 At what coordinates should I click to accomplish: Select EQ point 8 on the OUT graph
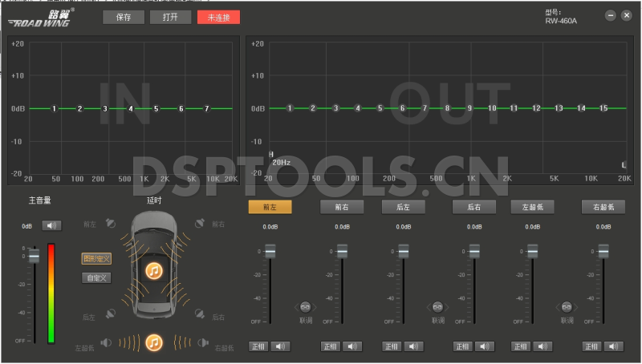click(448, 108)
